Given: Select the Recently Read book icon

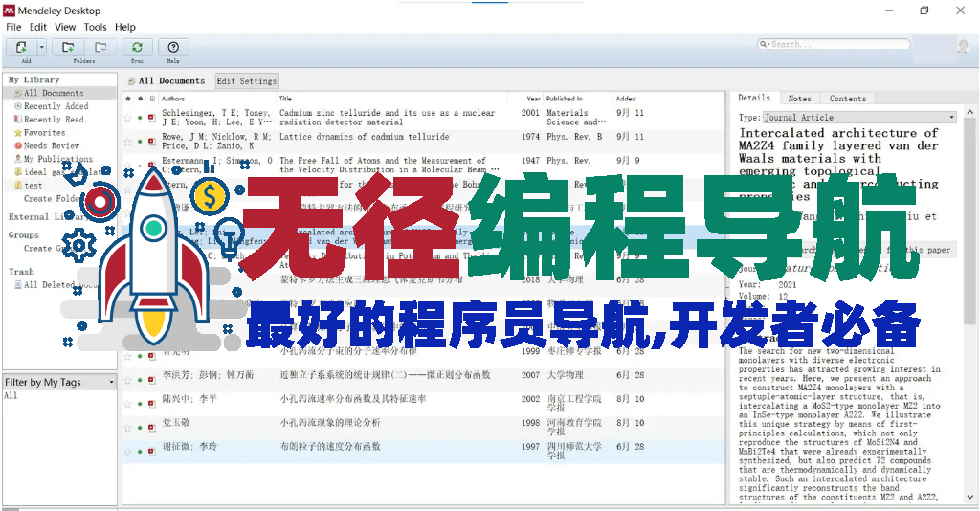Looking at the screenshot, I should (x=18, y=120).
